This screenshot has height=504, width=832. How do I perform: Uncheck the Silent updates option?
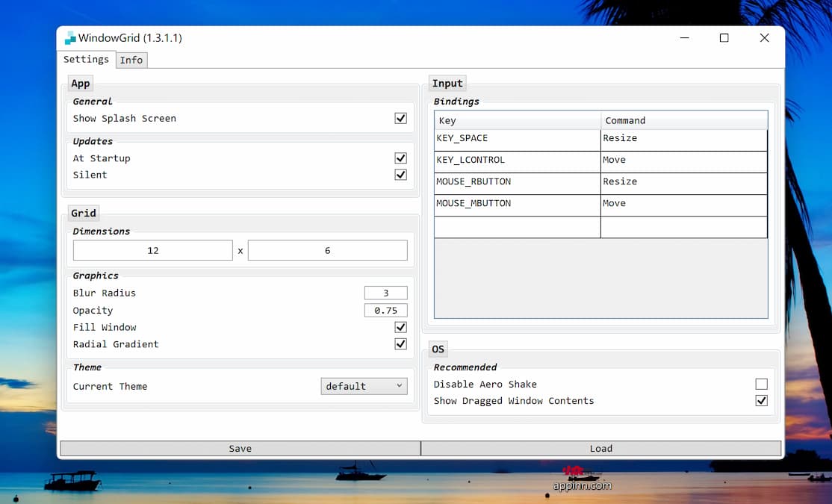coord(400,175)
